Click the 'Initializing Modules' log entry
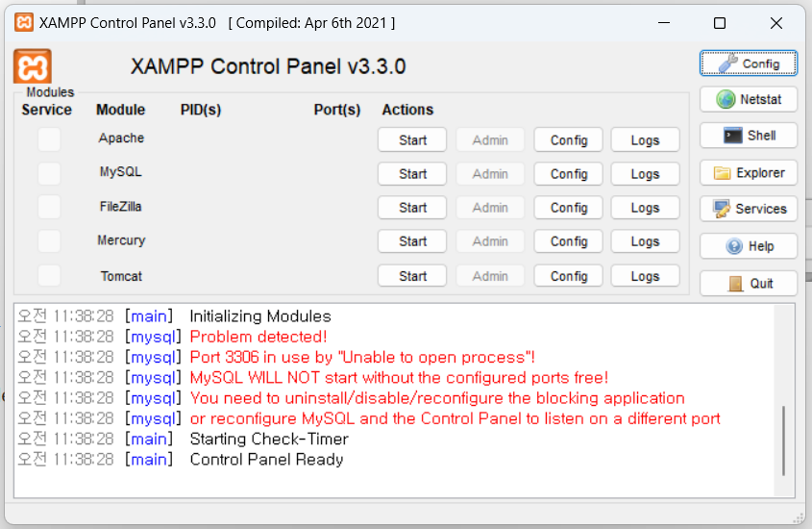Screen dimensions: 812x529 [260, 316]
